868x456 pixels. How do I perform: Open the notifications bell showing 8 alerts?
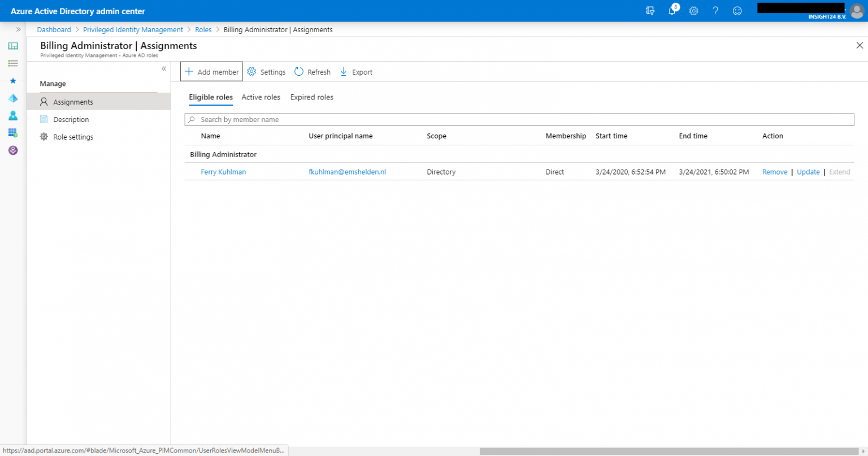point(672,11)
